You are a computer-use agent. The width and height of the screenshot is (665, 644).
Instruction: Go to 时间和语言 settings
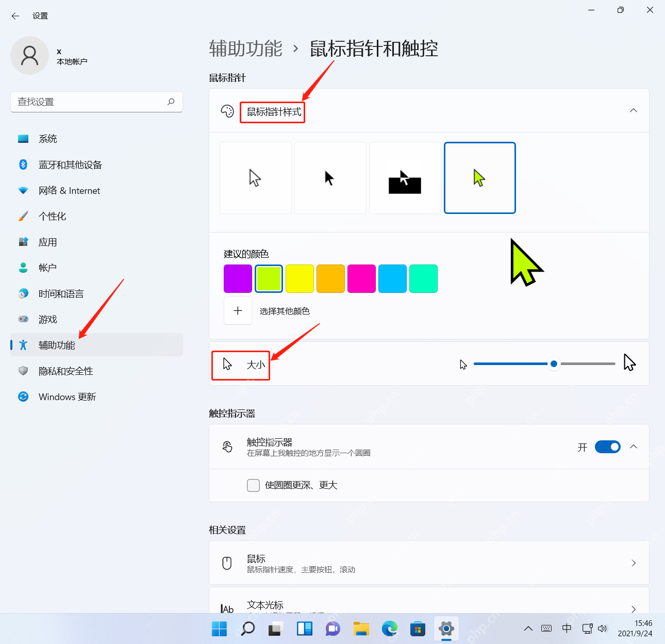point(97,293)
